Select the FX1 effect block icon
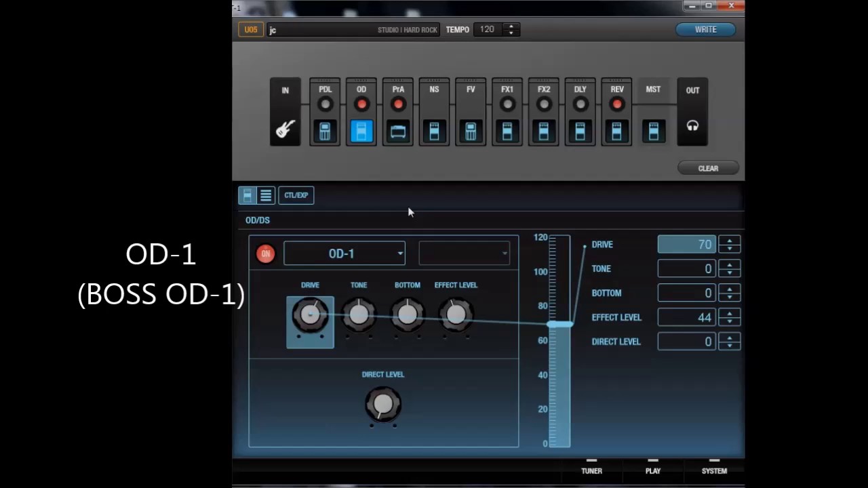Viewport: 868px width, 488px height. 507,131
